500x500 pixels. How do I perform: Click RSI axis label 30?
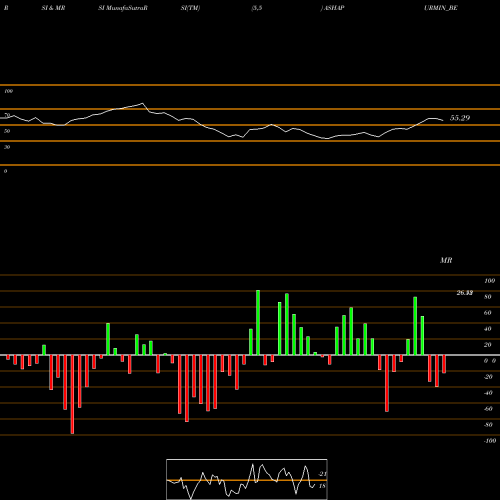[x=7, y=147]
